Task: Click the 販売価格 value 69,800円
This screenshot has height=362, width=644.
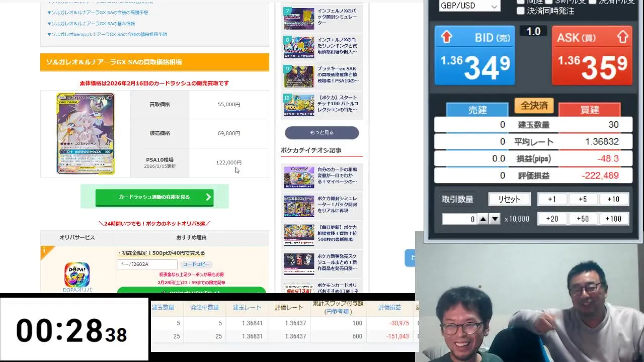Action: pyautogui.click(x=229, y=133)
